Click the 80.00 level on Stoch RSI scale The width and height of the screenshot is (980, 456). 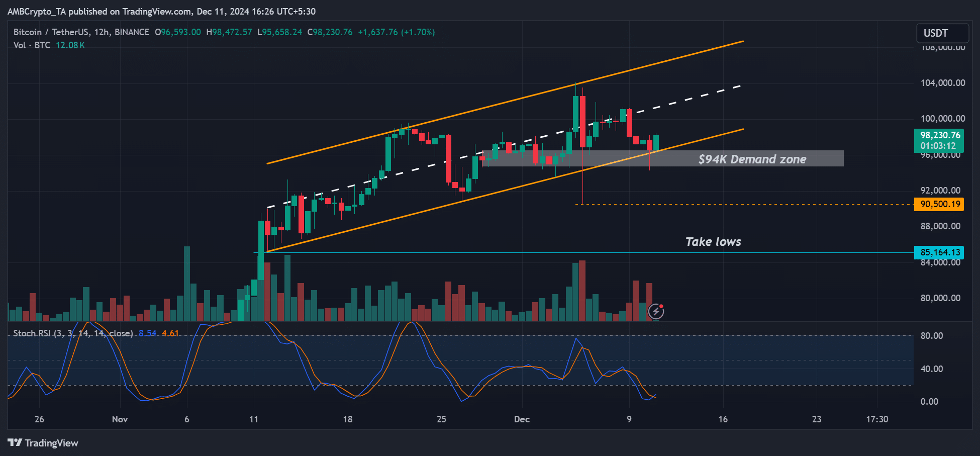tap(931, 336)
